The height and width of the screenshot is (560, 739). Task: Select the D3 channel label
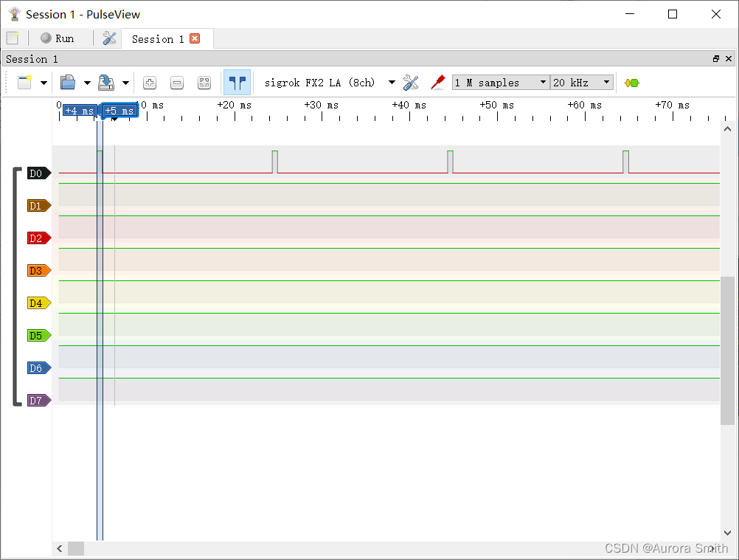(x=39, y=271)
